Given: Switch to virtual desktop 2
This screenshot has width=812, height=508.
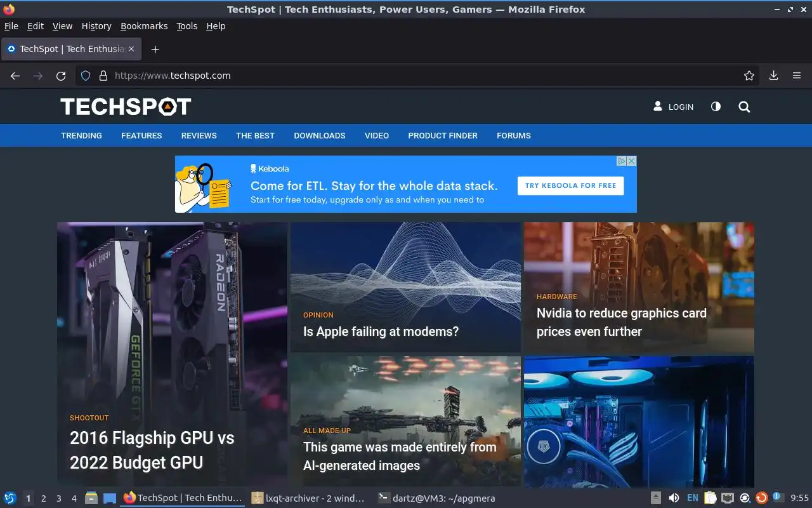Looking at the screenshot, I should click(44, 498).
